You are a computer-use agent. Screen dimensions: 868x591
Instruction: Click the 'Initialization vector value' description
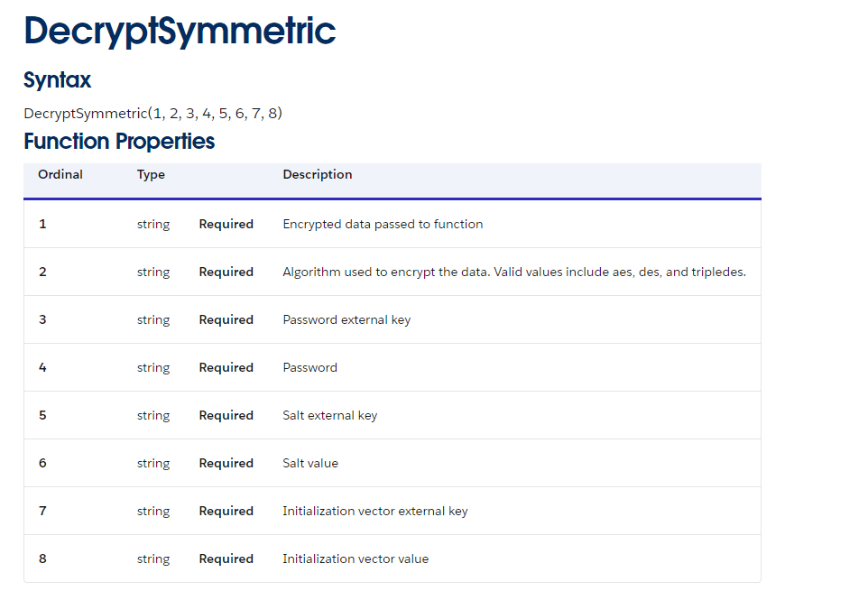click(x=356, y=559)
